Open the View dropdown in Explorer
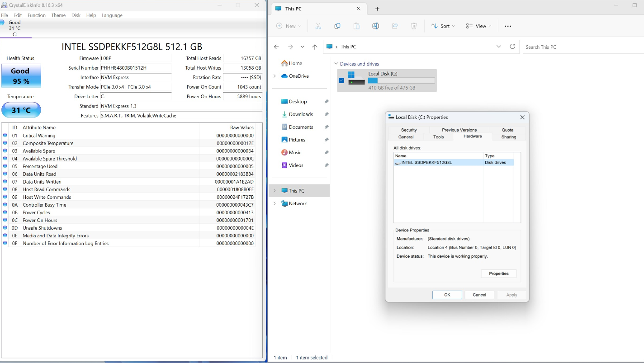Screen dimensions: 644x363 tap(479, 26)
